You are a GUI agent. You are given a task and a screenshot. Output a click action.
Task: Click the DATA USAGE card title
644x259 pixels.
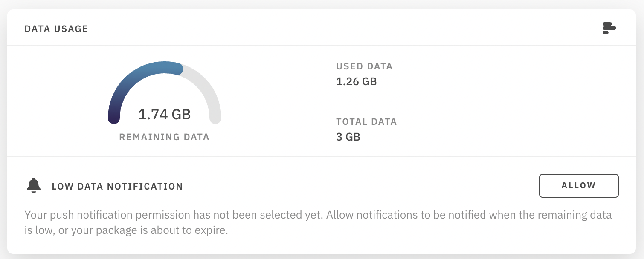point(56,29)
